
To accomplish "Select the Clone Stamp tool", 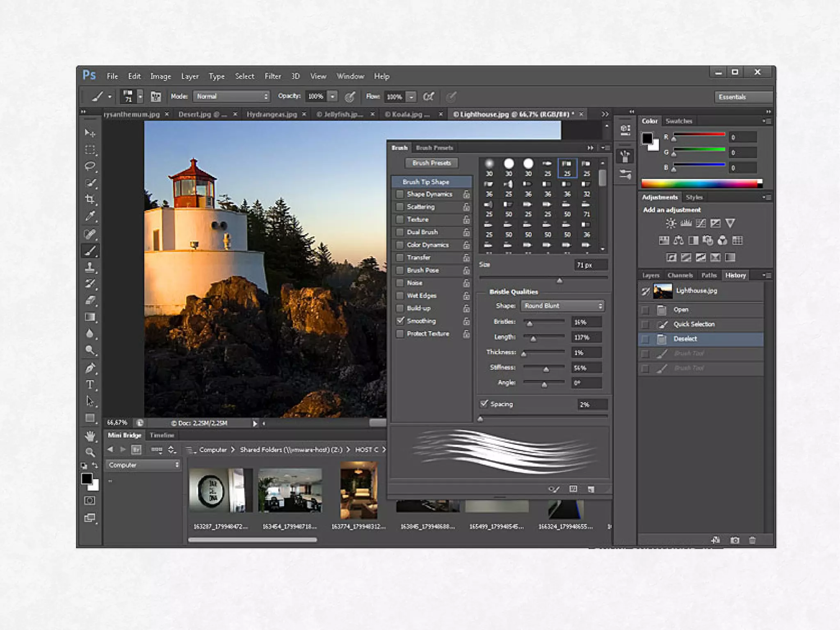I will 90,267.
